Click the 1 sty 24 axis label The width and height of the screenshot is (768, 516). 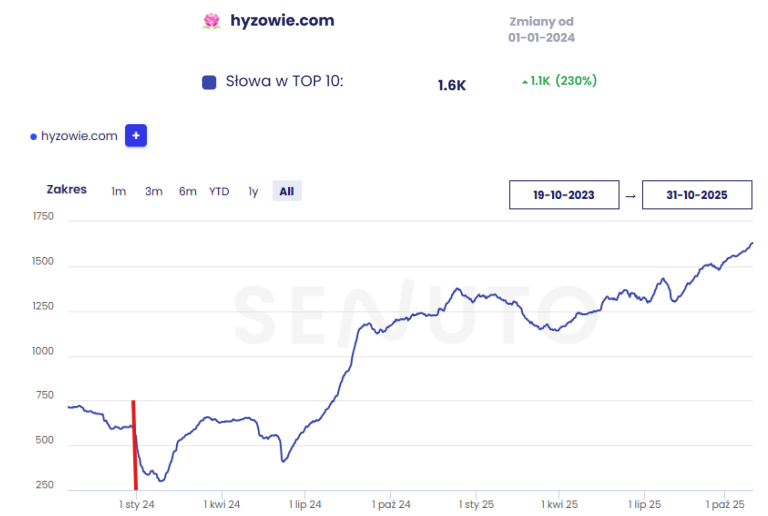click(x=137, y=504)
